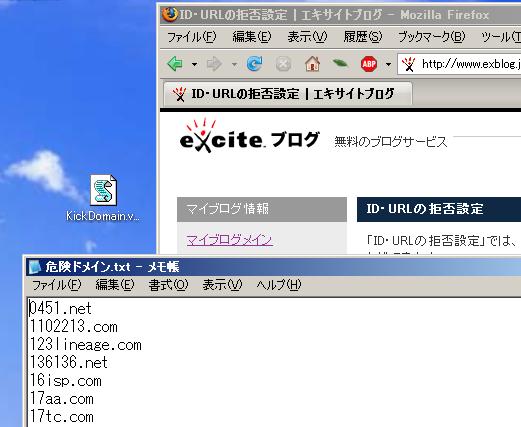This screenshot has height=427, width=521.
Task: Open Firefox 編集(E) menu
Action: coord(252,37)
